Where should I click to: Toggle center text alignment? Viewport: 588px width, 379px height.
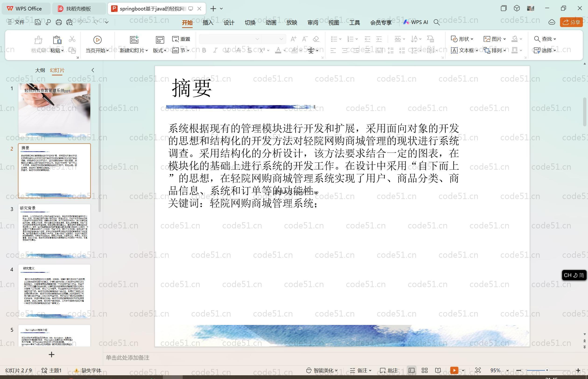click(345, 50)
